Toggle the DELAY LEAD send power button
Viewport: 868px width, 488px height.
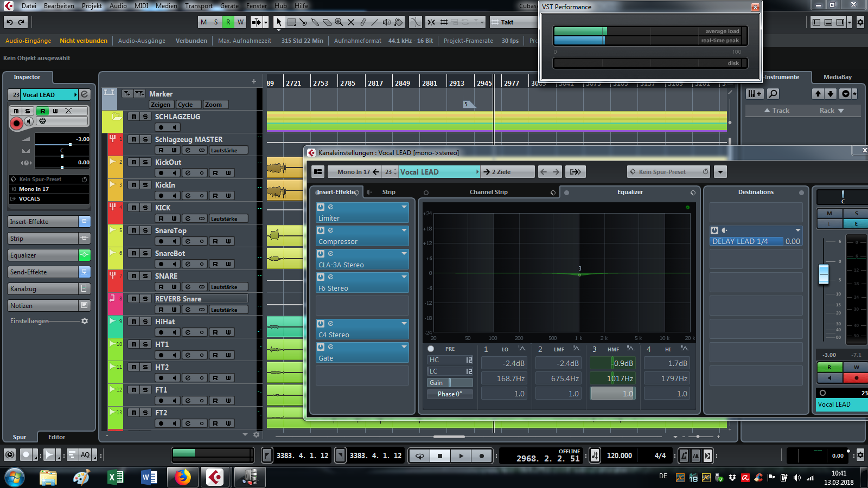714,230
